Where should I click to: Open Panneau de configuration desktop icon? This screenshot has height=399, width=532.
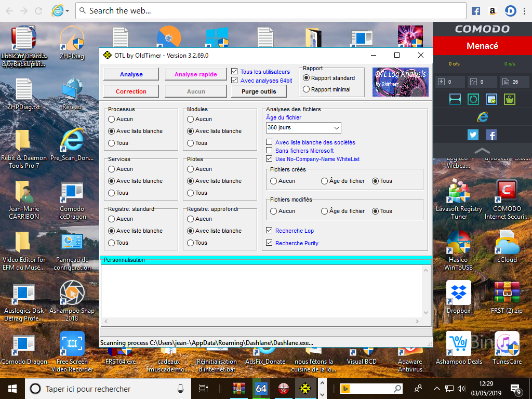pyautogui.click(x=72, y=252)
